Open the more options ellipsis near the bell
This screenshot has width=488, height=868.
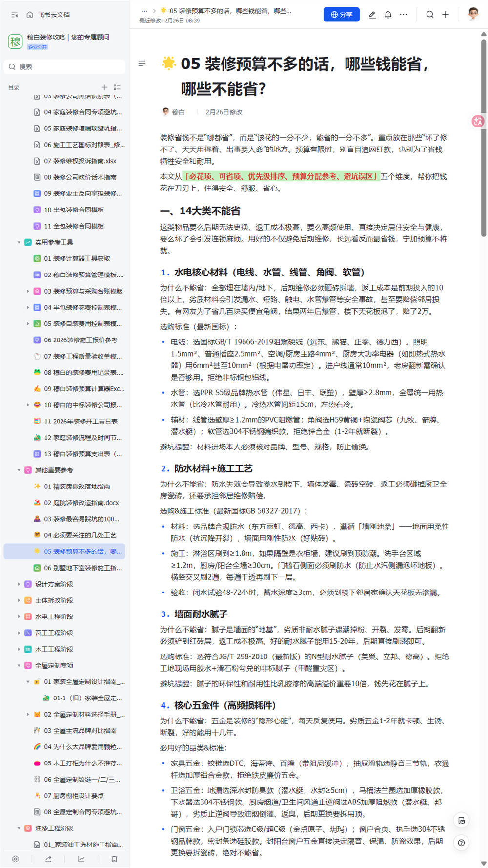point(404,15)
